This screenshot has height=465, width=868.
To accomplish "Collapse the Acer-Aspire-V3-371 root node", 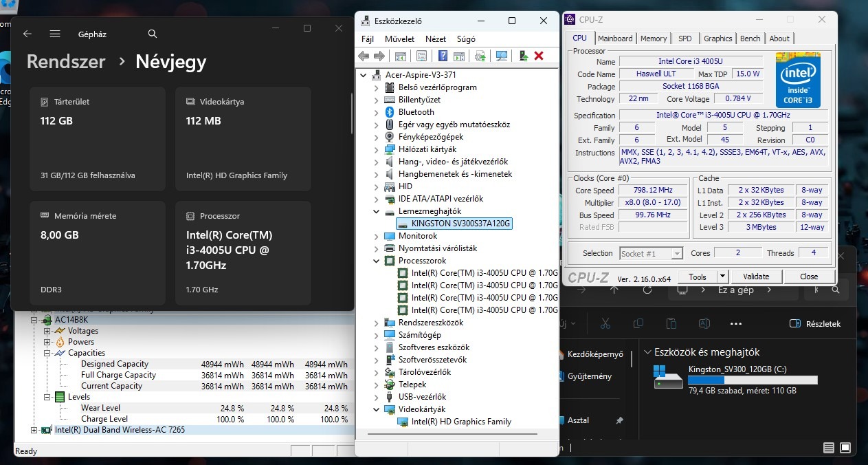I will 363,75.
